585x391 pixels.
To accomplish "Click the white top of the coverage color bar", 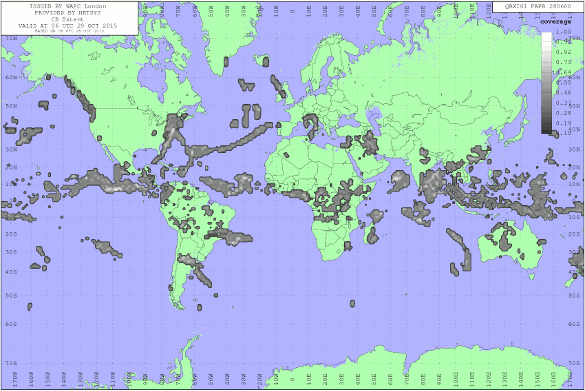I will 547,36.
